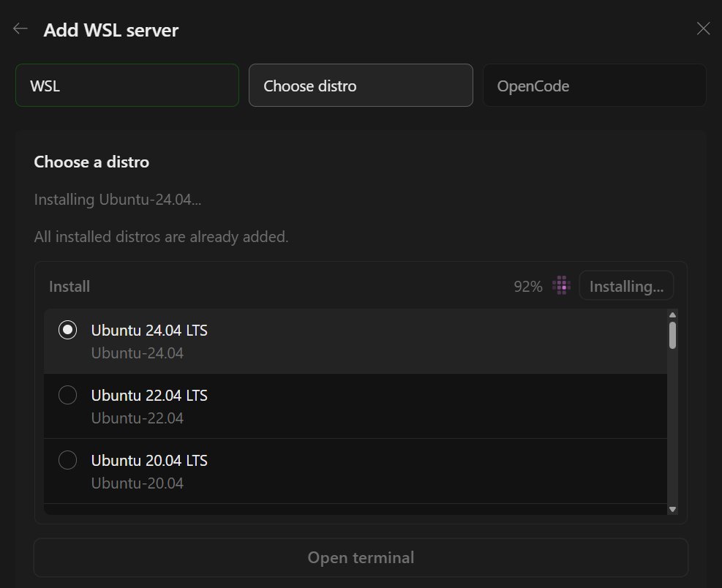722x588 pixels.
Task: Click the loading spinner dots icon
Action: click(x=561, y=285)
